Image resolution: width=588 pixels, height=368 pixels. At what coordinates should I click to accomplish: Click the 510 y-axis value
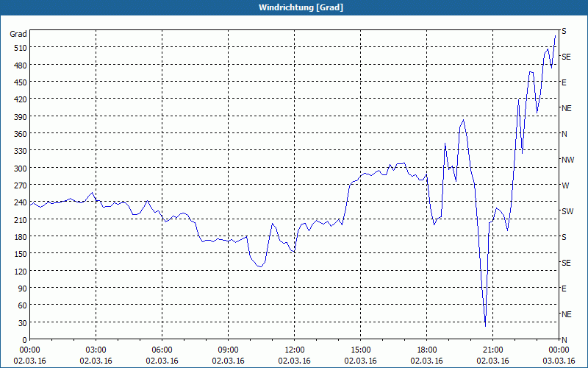point(21,48)
